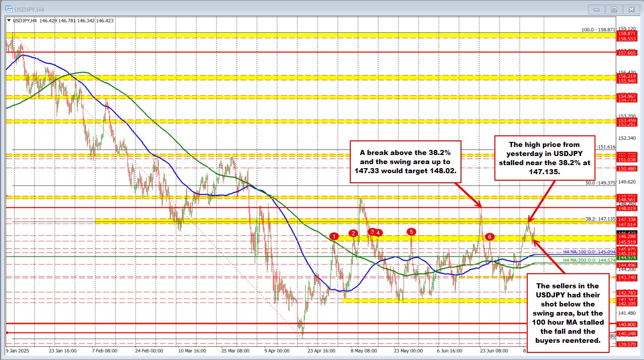Click the 140.248 price label on the axis

626,333
